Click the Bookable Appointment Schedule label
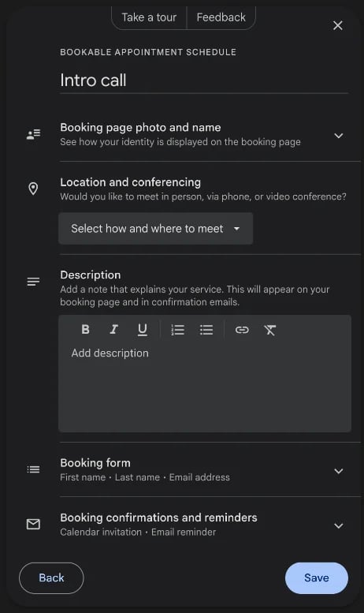Screen dimensions: 364x613 point(148,52)
